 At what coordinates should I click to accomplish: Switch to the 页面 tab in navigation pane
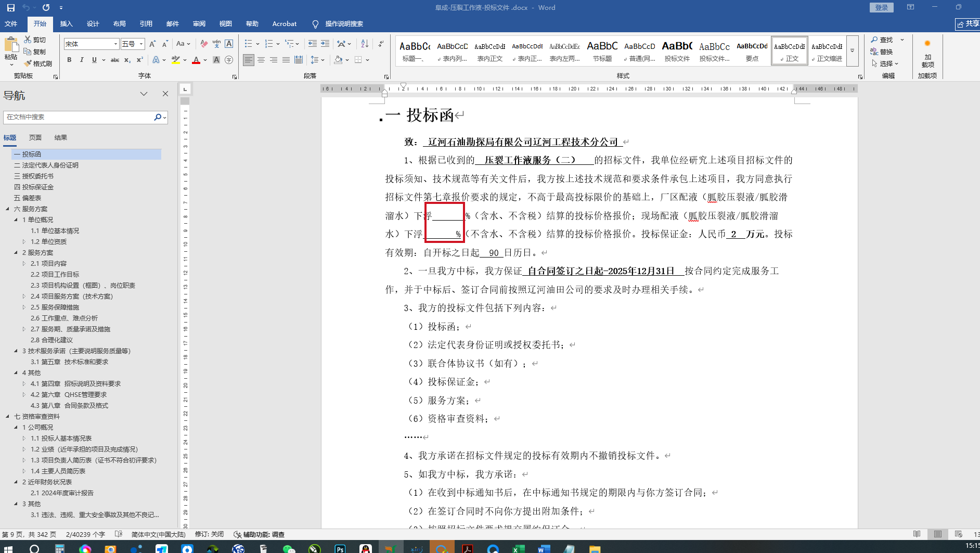tap(35, 138)
